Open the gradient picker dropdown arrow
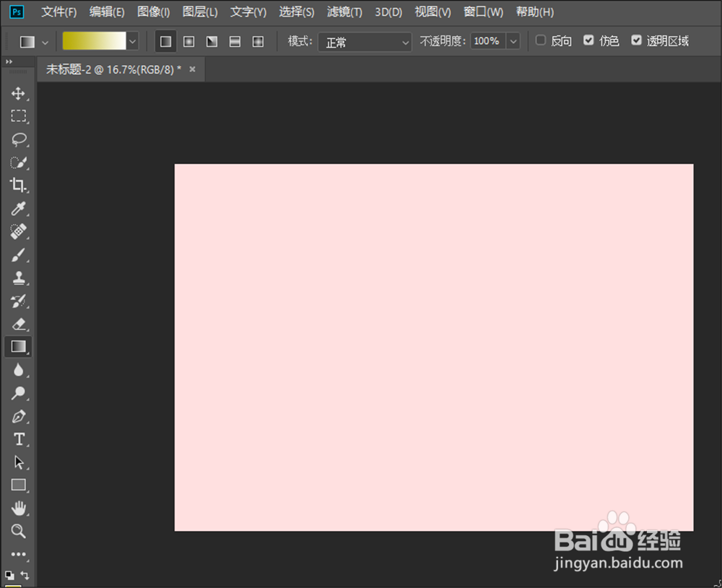722x588 pixels. (133, 41)
